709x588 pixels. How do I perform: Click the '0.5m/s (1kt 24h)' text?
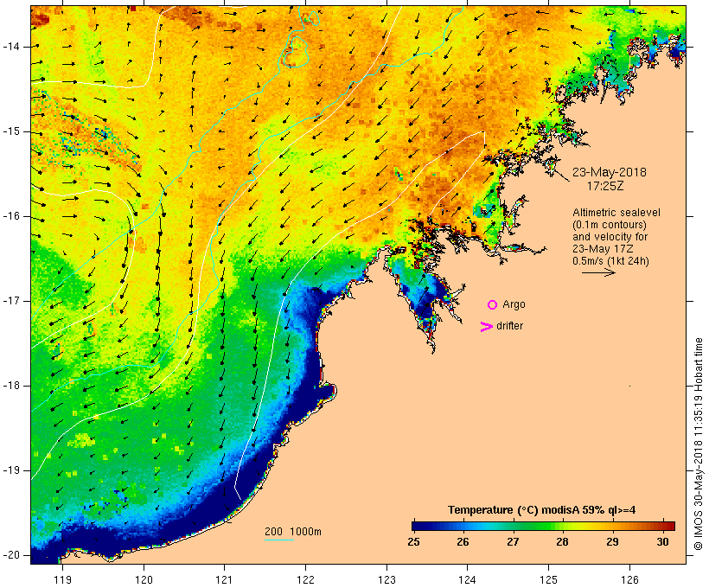pyautogui.click(x=610, y=261)
